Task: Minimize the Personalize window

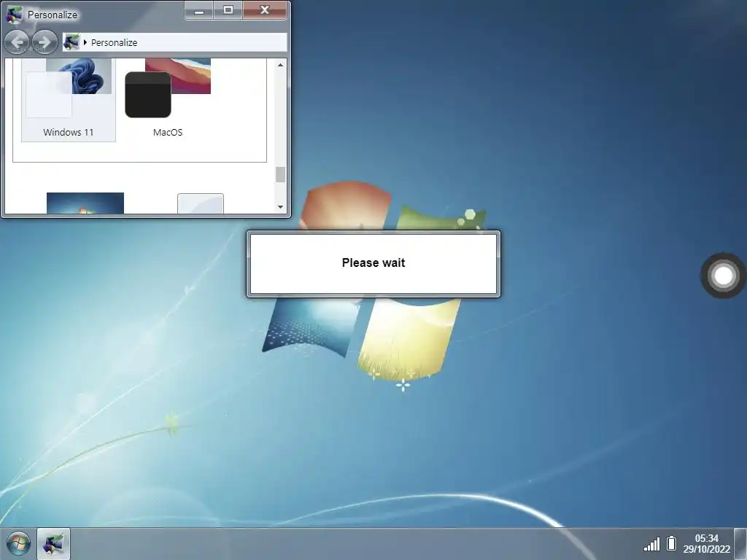Action: click(199, 10)
